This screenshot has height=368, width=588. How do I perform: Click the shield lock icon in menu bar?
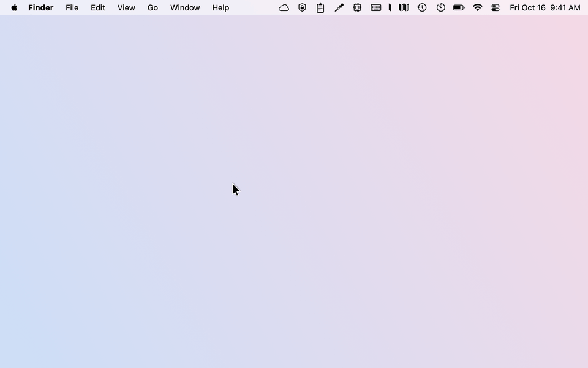point(302,7)
